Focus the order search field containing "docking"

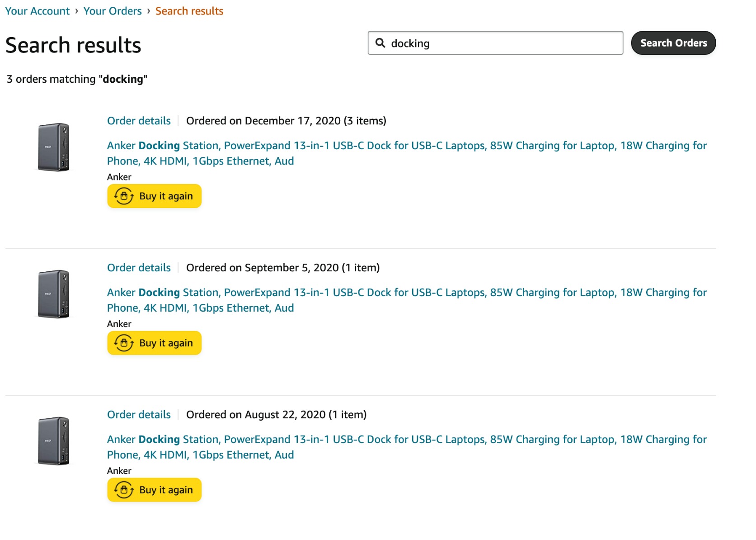(502, 43)
